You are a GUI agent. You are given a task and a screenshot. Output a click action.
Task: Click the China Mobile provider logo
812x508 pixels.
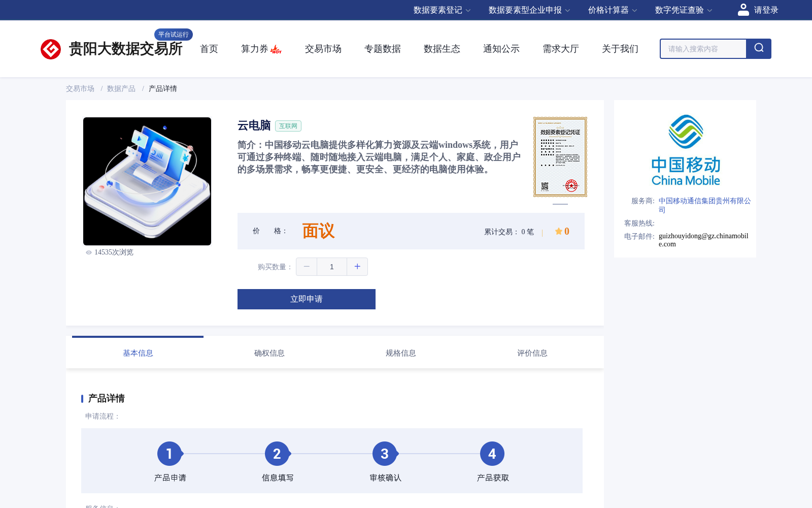(686, 150)
